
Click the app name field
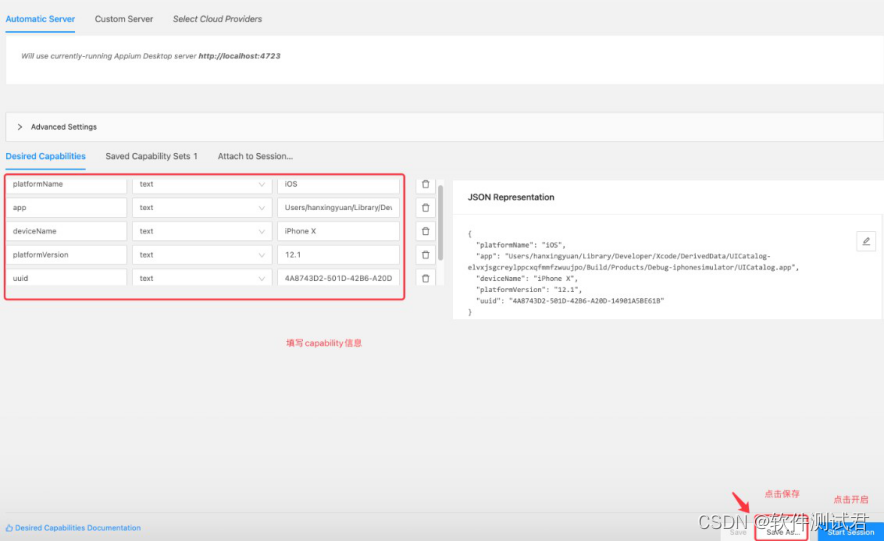pos(67,208)
